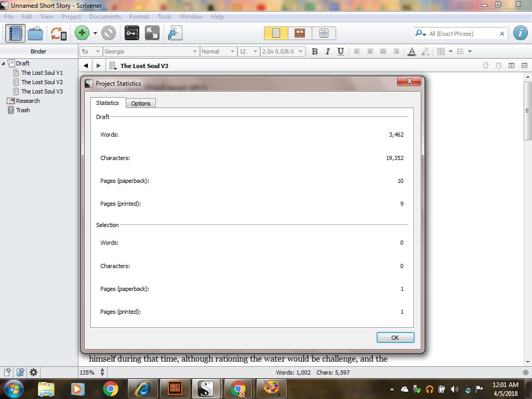This screenshot has height=399, width=532.
Task: Toggle italic formatting
Action: (x=328, y=51)
